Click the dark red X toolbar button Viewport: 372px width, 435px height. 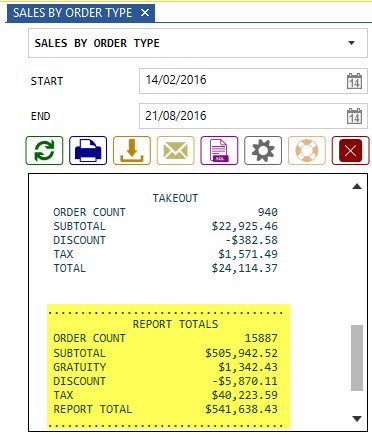click(x=350, y=151)
